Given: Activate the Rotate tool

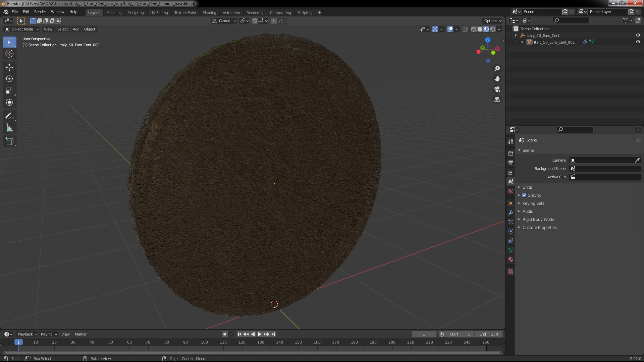Looking at the screenshot, I should [9, 79].
